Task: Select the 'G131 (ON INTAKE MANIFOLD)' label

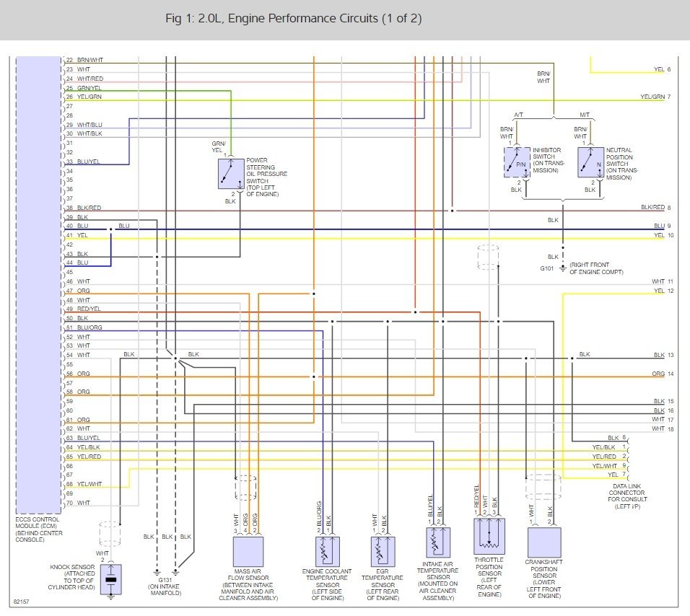Action: point(165,586)
